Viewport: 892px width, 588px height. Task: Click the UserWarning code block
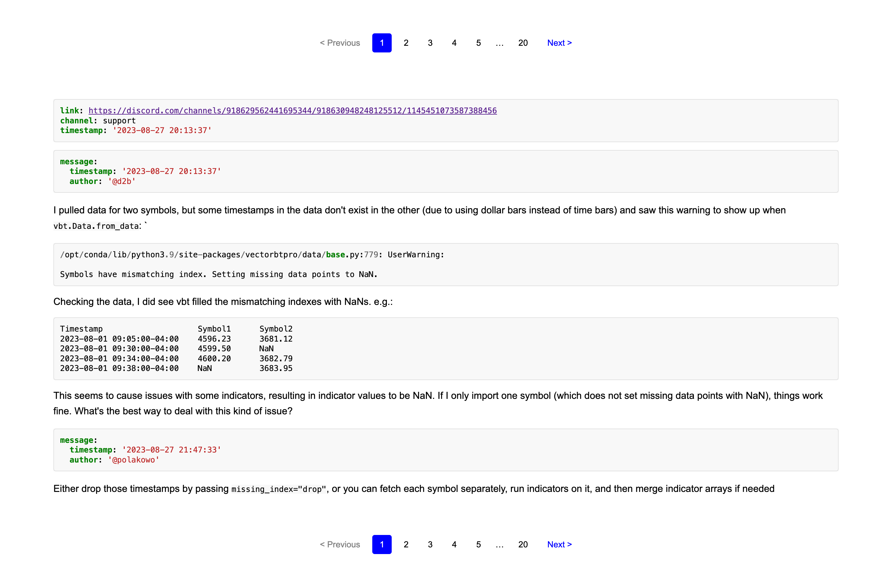click(x=445, y=264)
